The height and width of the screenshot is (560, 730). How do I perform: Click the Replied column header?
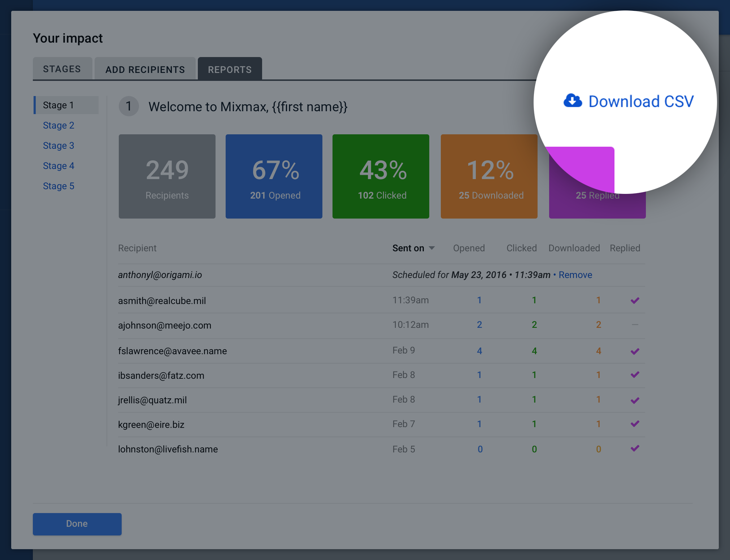coord(625,248)
